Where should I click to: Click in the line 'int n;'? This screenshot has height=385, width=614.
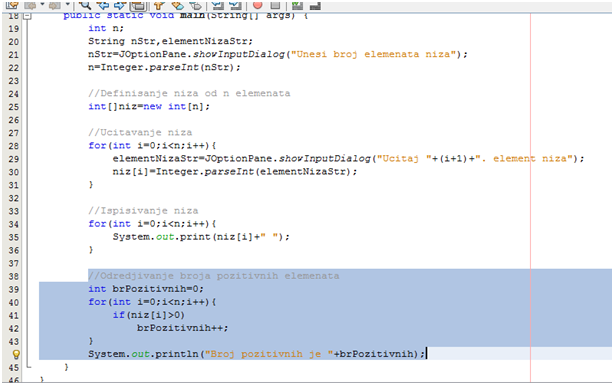coord(106,28)
